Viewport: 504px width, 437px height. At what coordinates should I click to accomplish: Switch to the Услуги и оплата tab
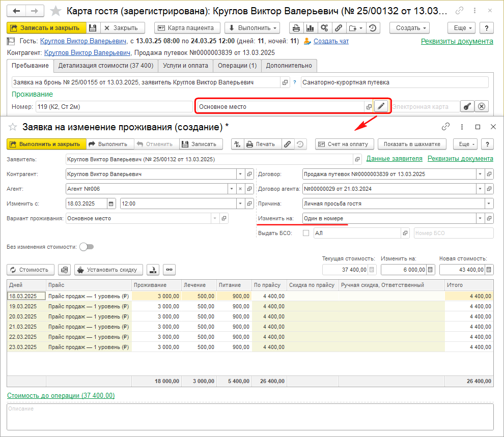pyautogui.click(x=185, y=66)
